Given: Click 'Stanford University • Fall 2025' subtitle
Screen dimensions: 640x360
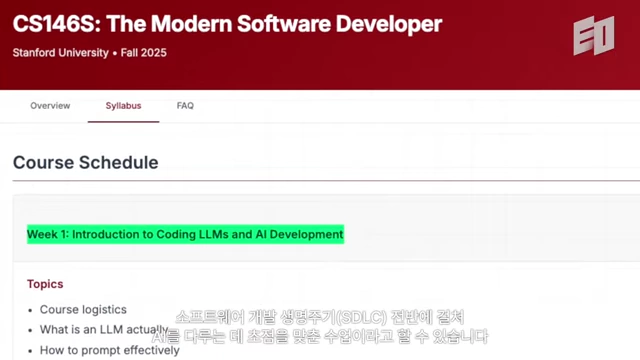Looking at the screenshot, I should click(x=89, y=53).
